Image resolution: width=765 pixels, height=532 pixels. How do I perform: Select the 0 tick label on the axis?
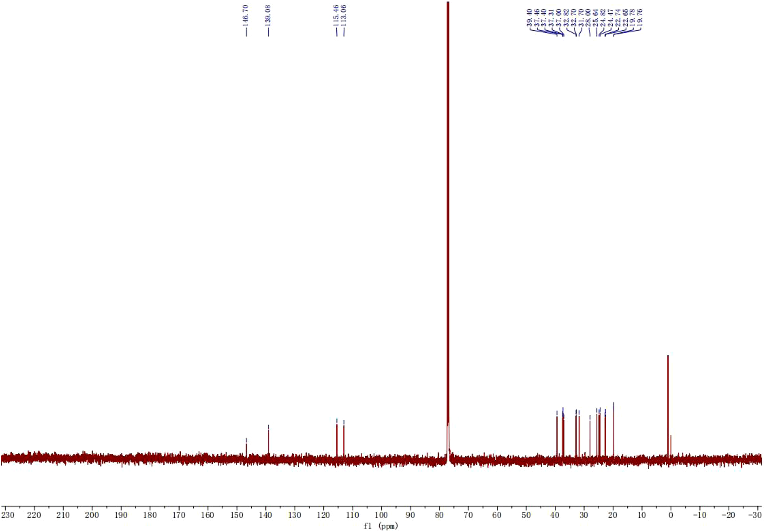tap(670, 515)
